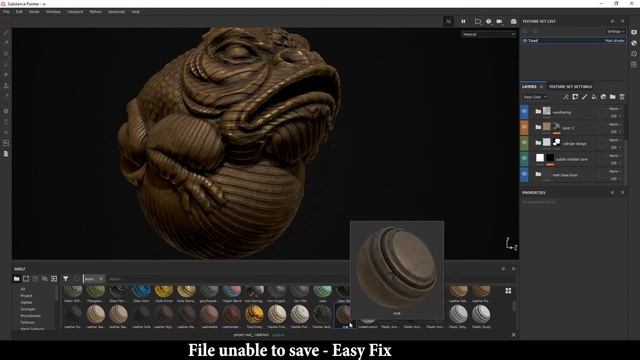Click smart material globe icon in Layers toolbar
The height and width of the screenshot is (360, 640).
tap(603, 97)
